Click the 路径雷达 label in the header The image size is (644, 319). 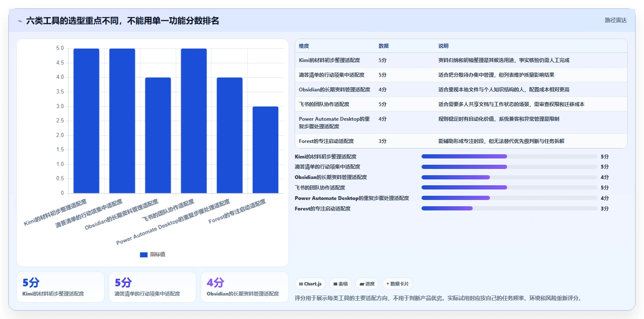615,20
